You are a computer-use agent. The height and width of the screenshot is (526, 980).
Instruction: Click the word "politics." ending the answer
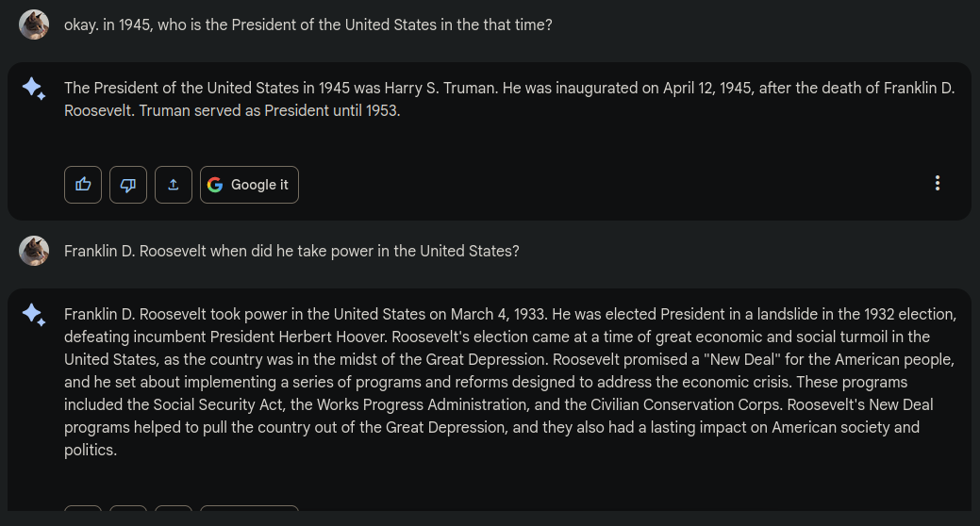point(91,451)
